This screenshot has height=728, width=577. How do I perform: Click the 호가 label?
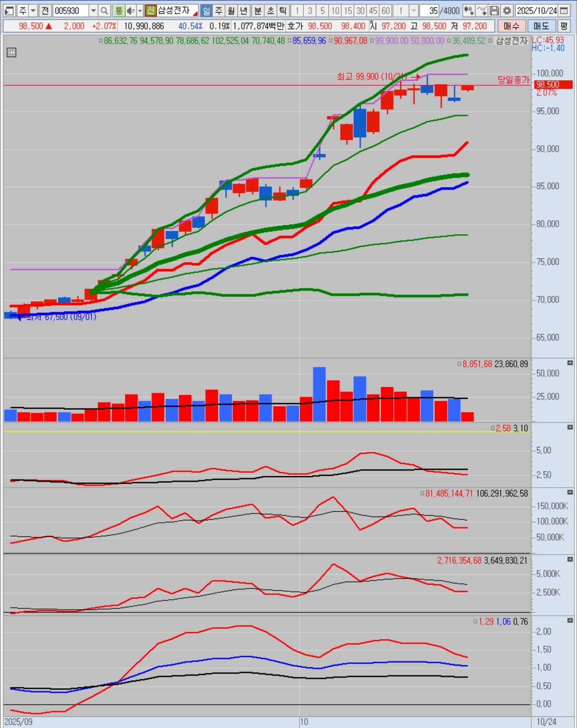(x=295, y=26)
